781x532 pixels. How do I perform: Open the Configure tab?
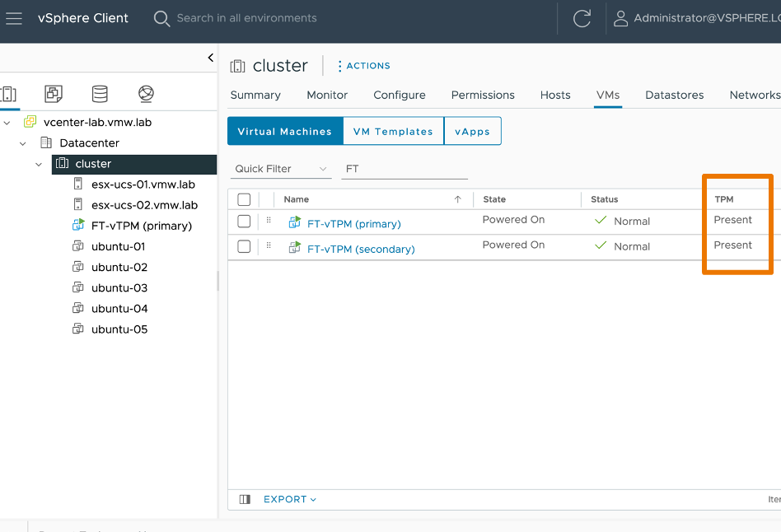pyautogui.click(x=399, y=95)
